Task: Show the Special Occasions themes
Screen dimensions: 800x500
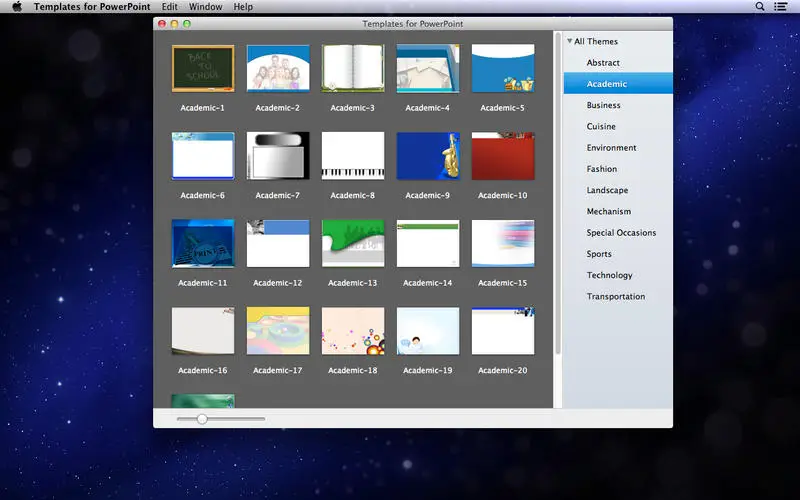Action: click(621, 233)
